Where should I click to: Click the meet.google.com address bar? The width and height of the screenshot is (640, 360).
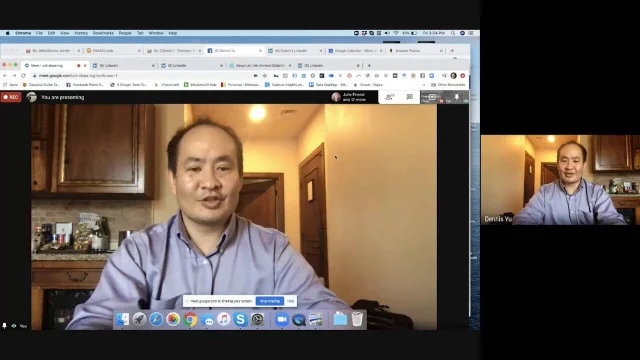click(143, 76)
